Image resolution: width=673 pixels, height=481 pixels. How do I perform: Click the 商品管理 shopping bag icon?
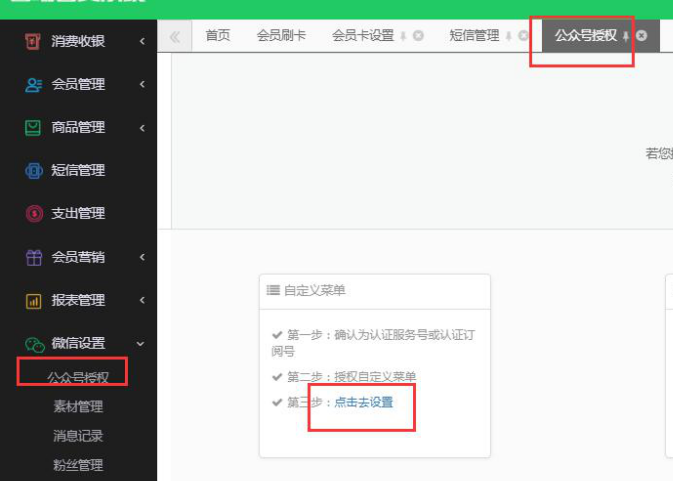click(x=33, y=128)
